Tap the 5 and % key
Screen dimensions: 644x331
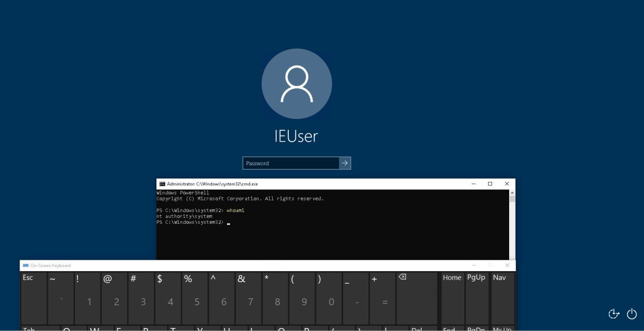195,298
